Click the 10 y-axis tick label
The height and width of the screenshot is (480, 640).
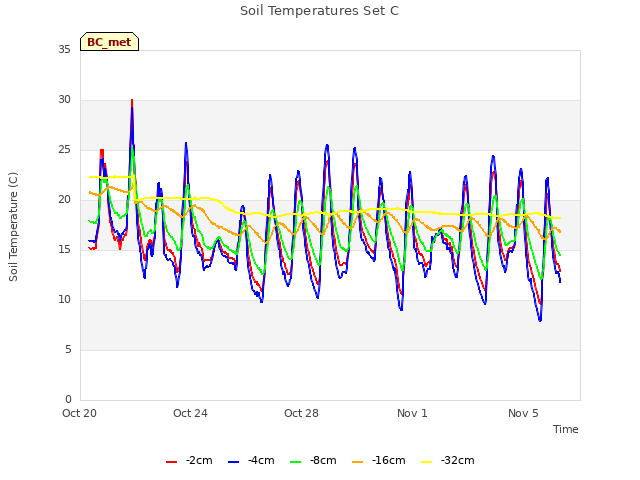64,300
